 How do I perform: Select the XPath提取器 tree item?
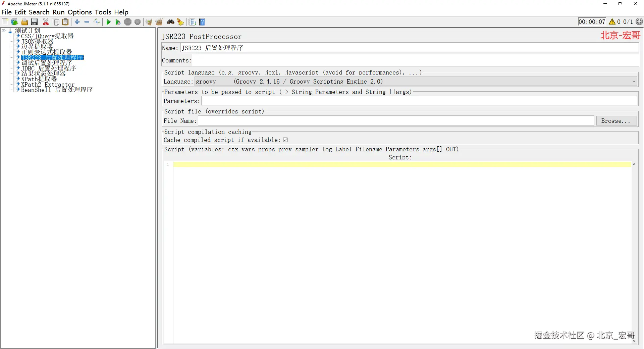pos(39,79)
